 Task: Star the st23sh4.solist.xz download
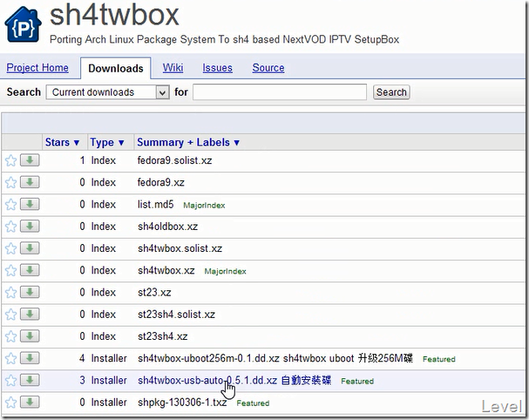pyautogui.click(x=10, y=315)
